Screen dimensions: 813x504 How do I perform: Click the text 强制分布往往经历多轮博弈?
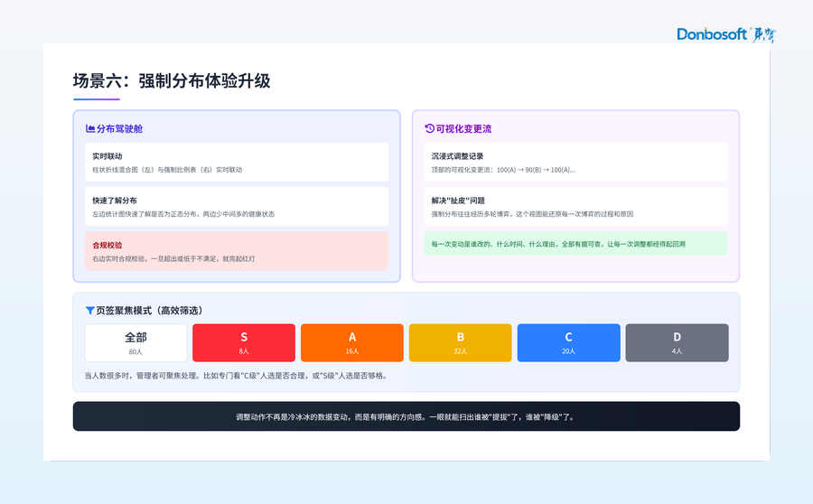tap(532, 214)
